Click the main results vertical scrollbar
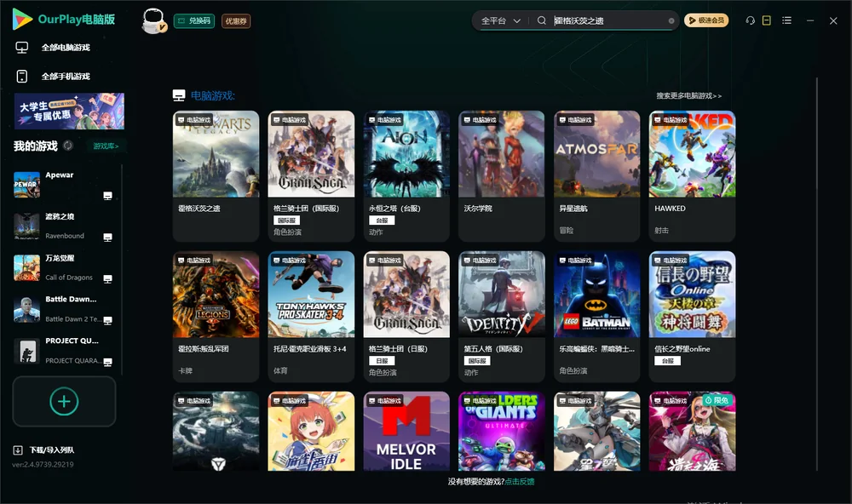The height and width of the screenshot is (504, 852). (817, 274)
